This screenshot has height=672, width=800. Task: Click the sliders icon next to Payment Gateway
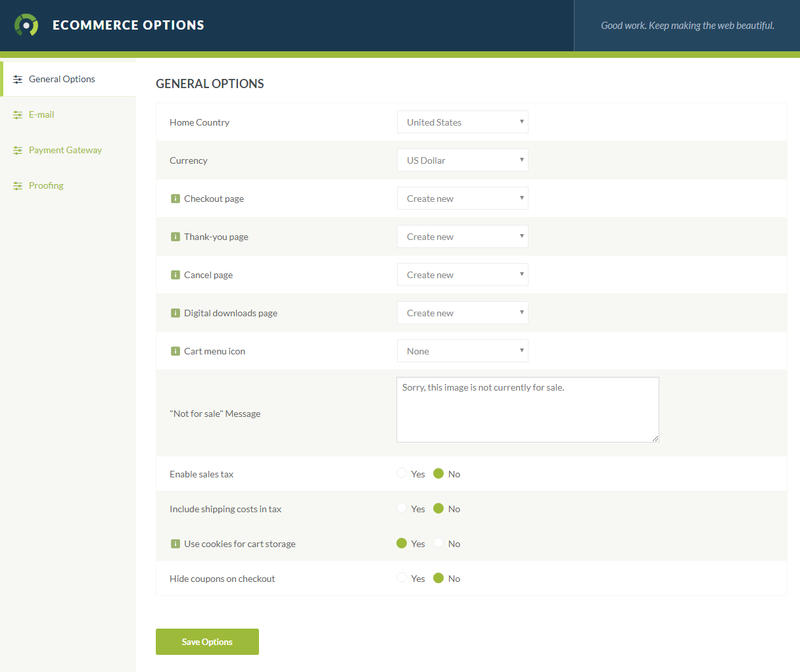click(x=17, y=150)
